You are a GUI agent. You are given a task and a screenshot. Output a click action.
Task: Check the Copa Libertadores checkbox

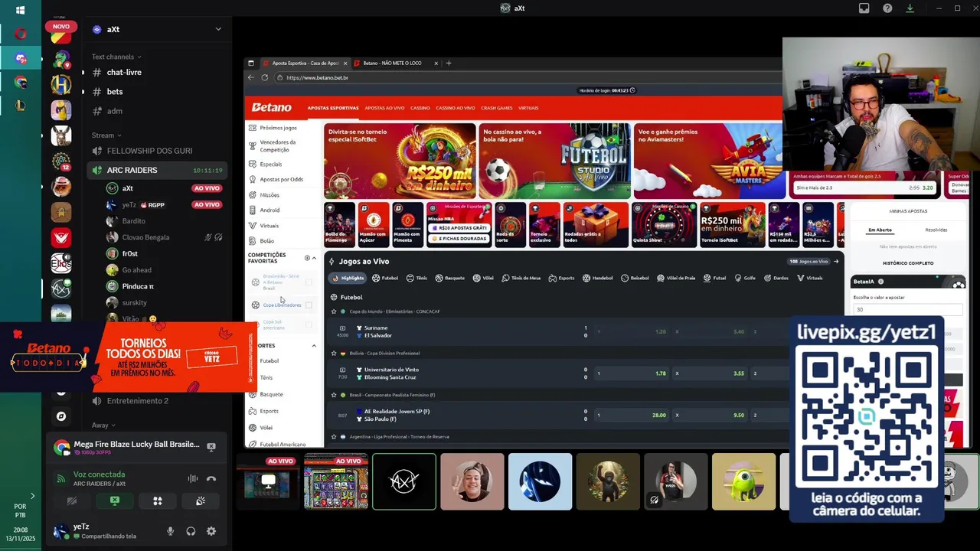(309, 305)
